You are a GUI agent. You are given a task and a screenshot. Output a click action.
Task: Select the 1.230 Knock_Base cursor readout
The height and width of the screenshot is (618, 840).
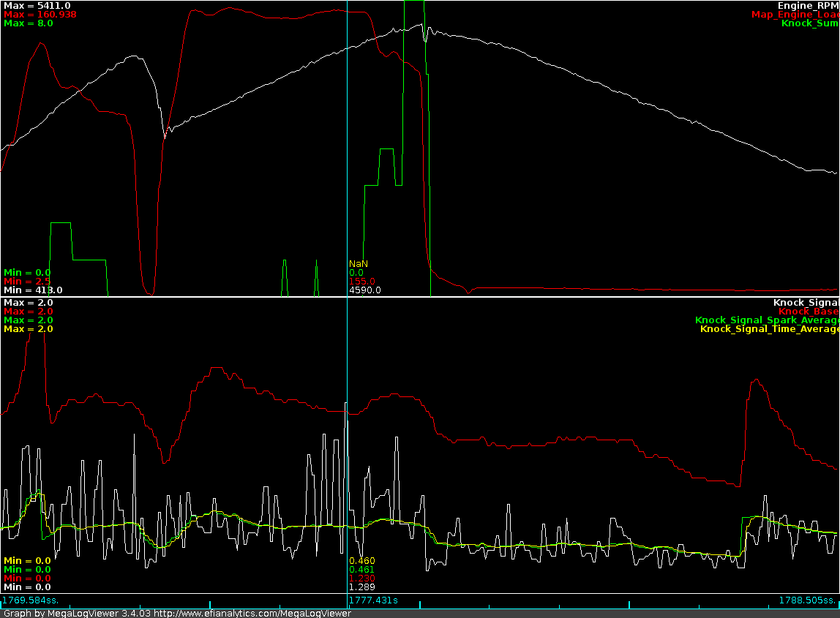pyautogui.click(x=361, y=579)
